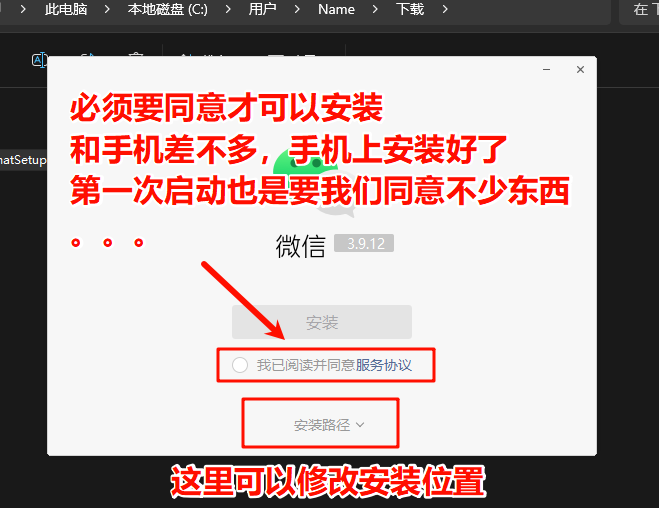Expand the 安装路径 install path dropdown
Image resolution: width=659 pixels, height=508 pixels.
pos(329,425)
